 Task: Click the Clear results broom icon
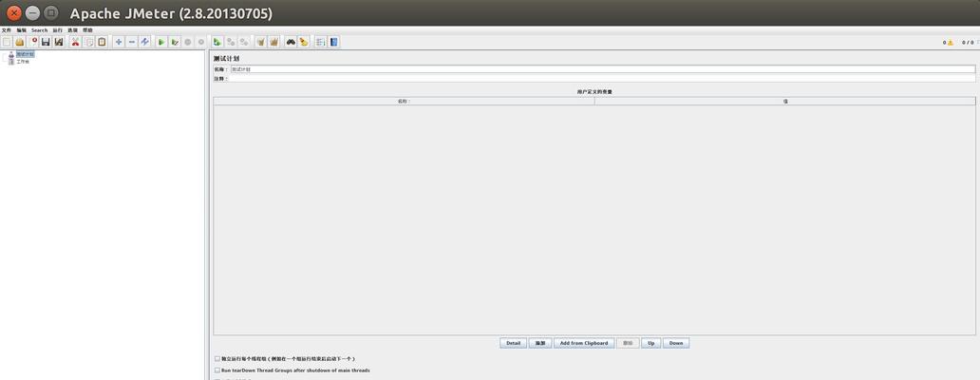[260, 42]
